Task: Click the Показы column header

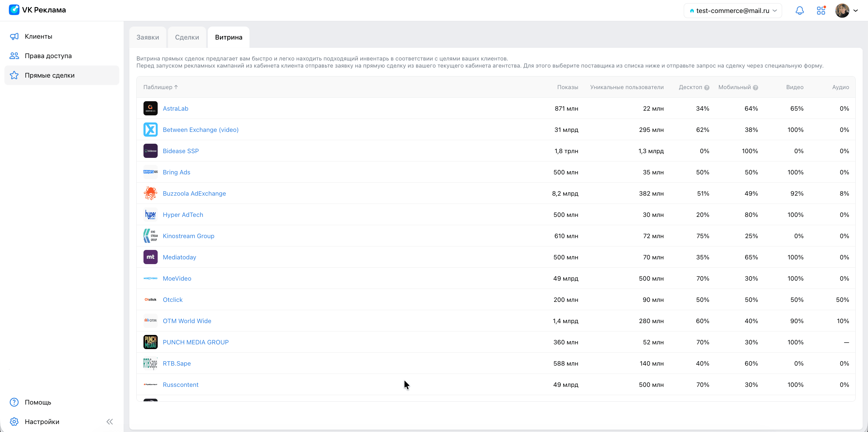Action: pos(567,87)
